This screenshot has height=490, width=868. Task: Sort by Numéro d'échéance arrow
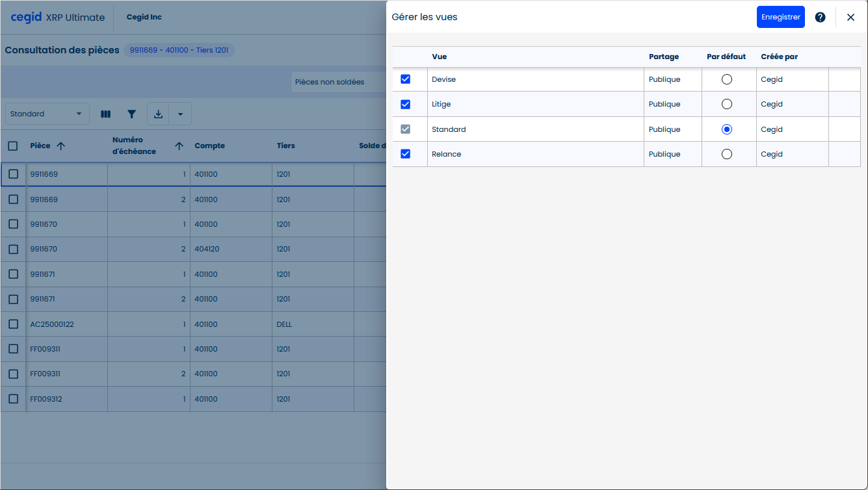179,146
